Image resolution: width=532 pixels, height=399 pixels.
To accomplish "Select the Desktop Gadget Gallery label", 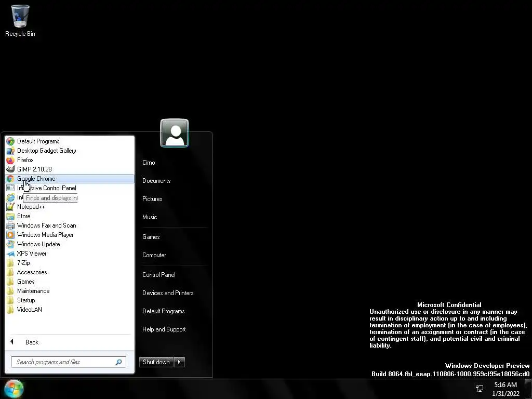I will [47, 151].
